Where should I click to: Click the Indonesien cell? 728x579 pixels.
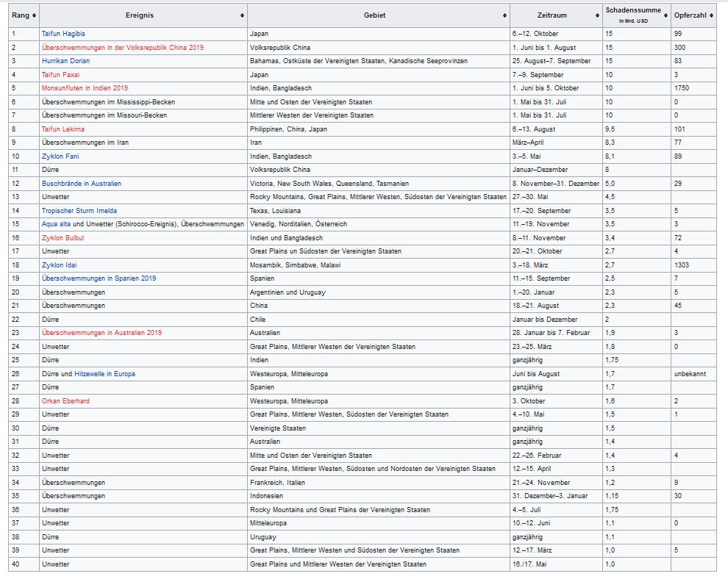379,496
